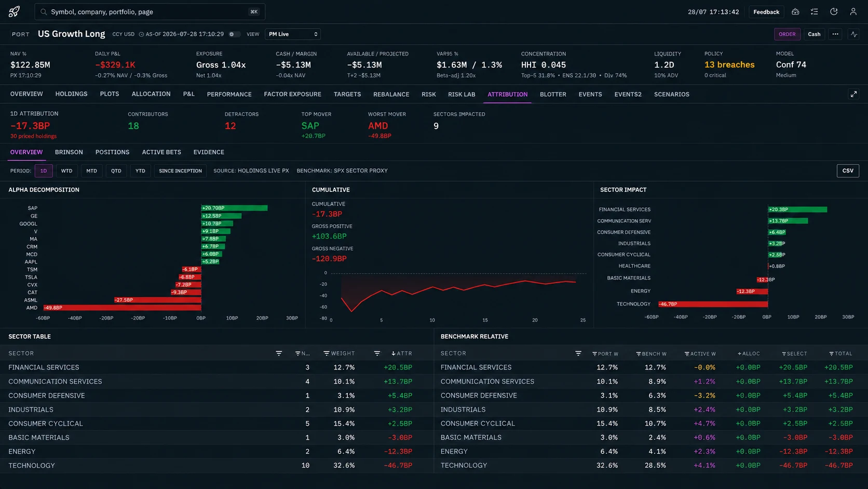Switch to the BLOTTER tab

[553, 94]
